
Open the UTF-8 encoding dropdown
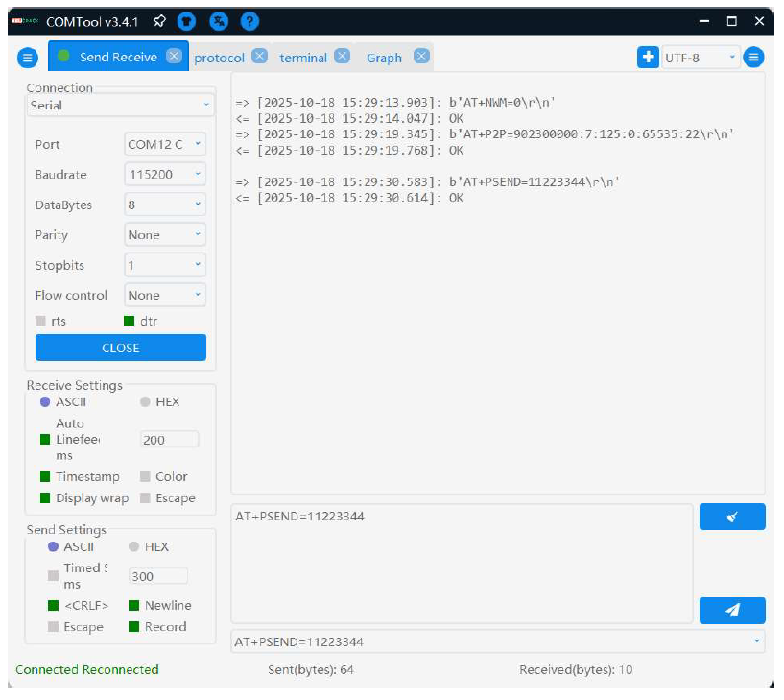click(x=701, y=58)
